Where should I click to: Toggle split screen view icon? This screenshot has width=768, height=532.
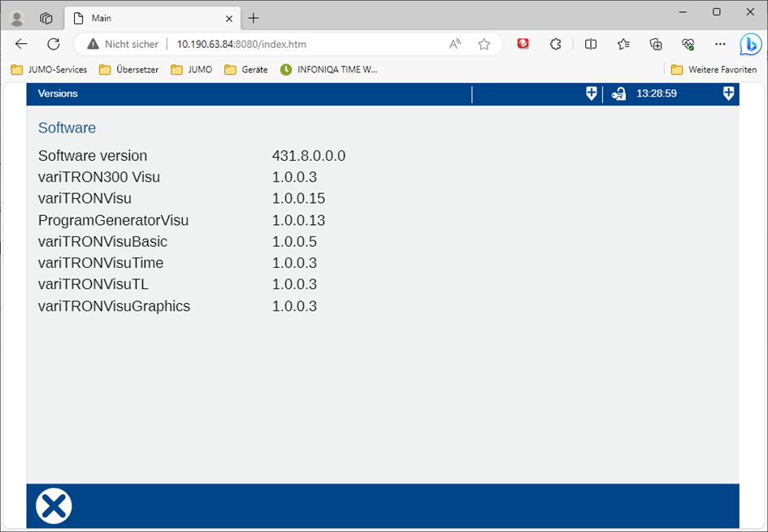click(x=591, y=44)
